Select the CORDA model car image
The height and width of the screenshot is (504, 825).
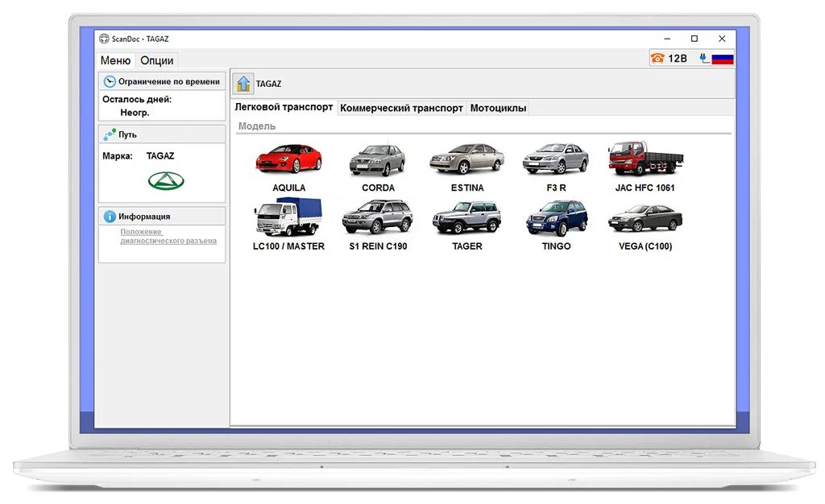tap(378, 159)
